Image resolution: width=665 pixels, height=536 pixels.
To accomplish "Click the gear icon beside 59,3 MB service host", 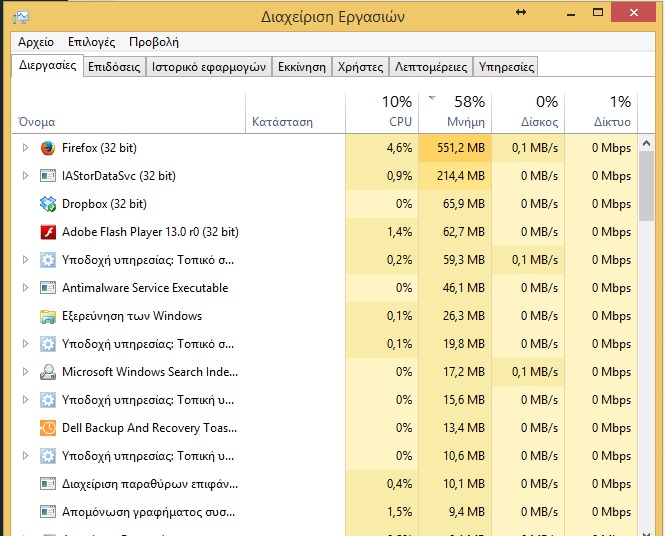I will coord(48,260).
